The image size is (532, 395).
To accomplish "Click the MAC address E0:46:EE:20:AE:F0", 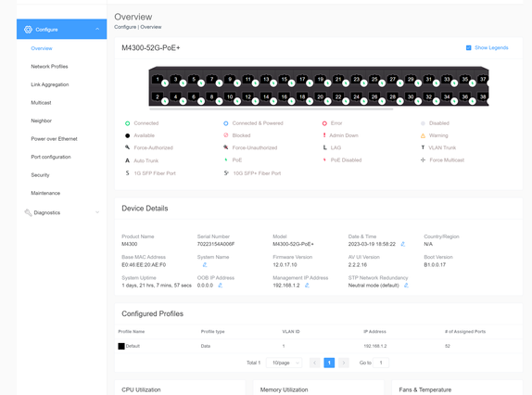I will point(144,264).
